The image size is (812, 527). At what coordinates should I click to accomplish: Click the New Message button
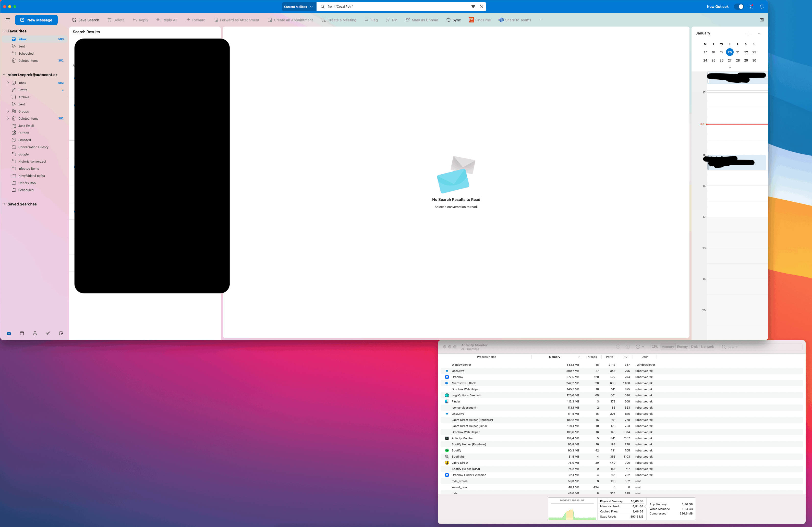click(36, 20)
